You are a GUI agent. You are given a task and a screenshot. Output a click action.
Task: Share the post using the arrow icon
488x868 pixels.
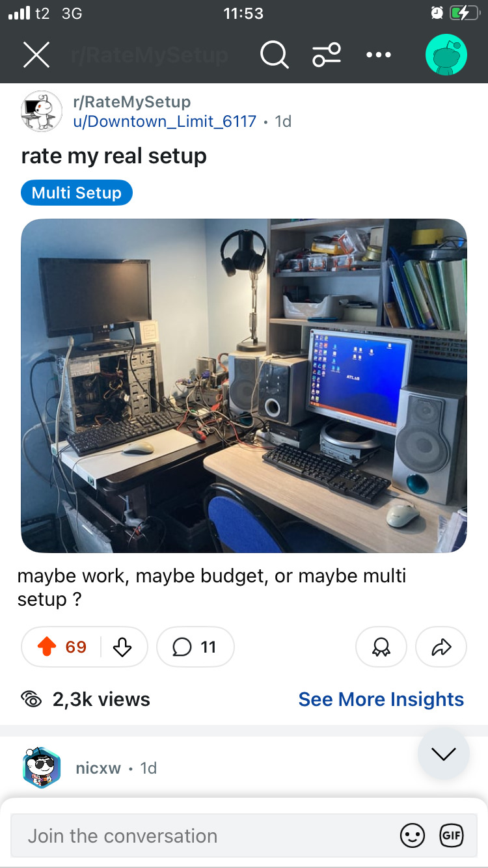(x=441, y=647)
